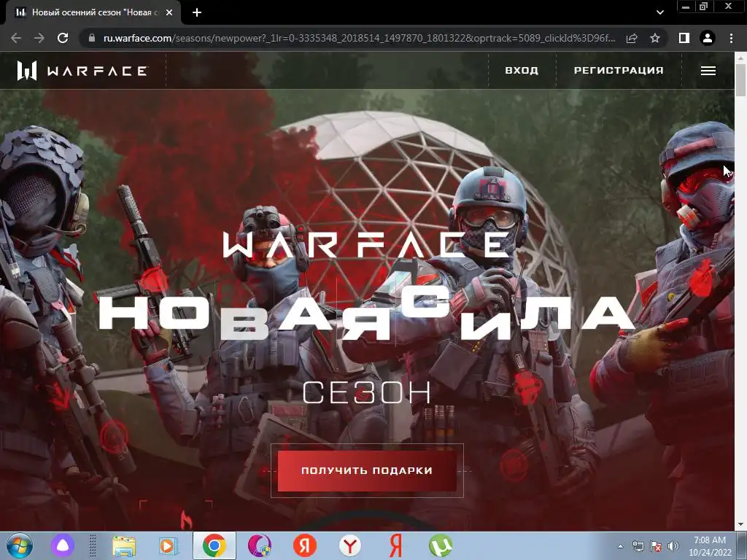
Task: Open the purple crescent browser taskbar icon
Action: (259, 545)
